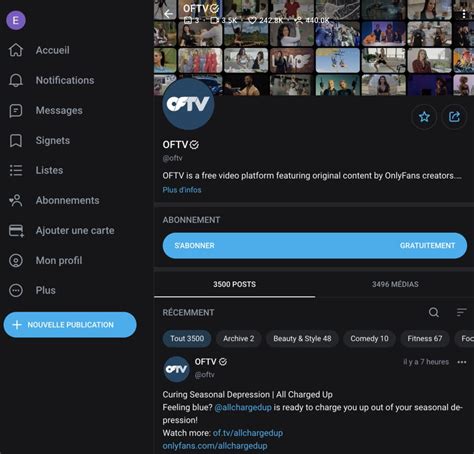Switch to the 3496 Médias tab
Image resolution: width=474 pixels, height=454 pixels.
(395, 284)
